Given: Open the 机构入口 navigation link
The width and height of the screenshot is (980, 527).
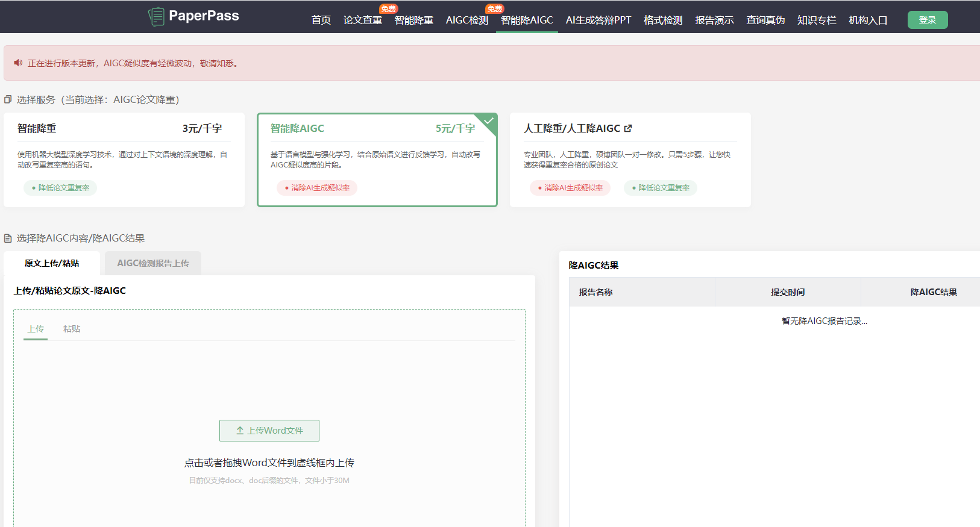Looking at the screenshot, I should pyautogui.click(x=868, y=20).
